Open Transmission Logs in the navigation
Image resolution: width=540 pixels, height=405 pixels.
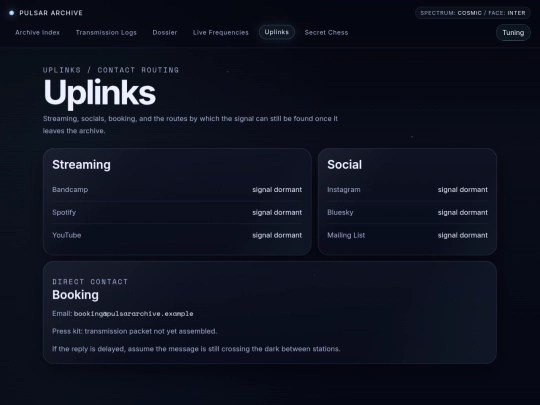(x=106, y=32)
